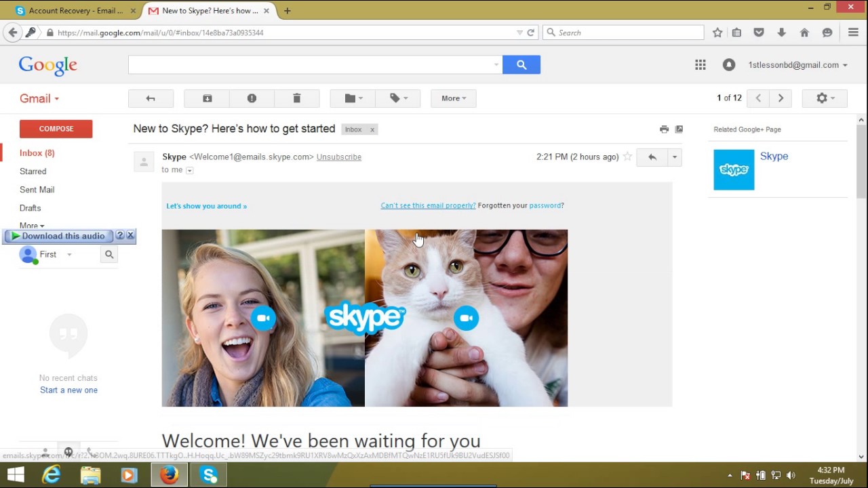Open chat status menu beside First
The image size is (868, 488).
tap(69, 255)
